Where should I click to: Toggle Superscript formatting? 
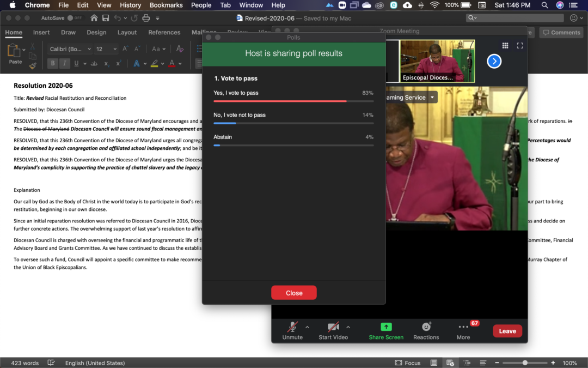coord(119,63)
